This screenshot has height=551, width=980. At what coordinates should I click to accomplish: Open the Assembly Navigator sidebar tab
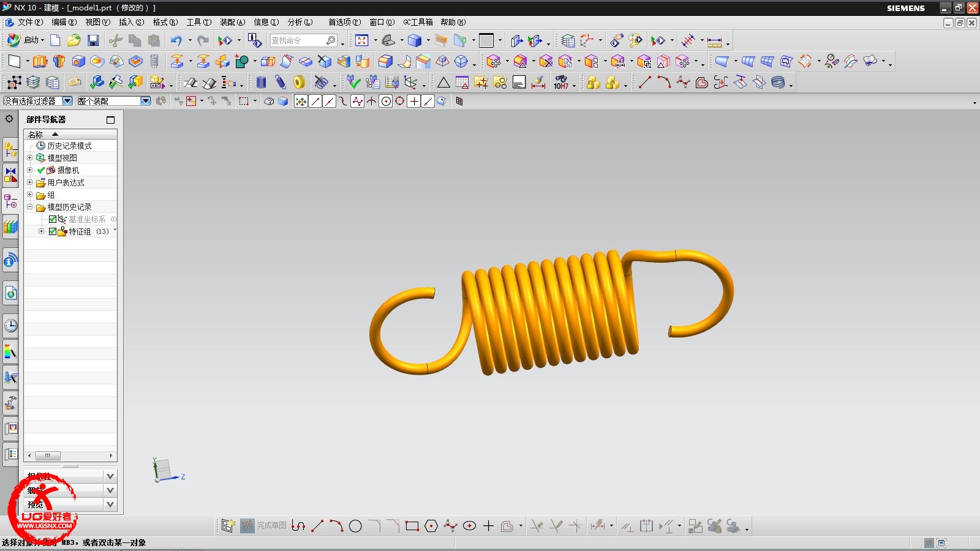point(10,149)
